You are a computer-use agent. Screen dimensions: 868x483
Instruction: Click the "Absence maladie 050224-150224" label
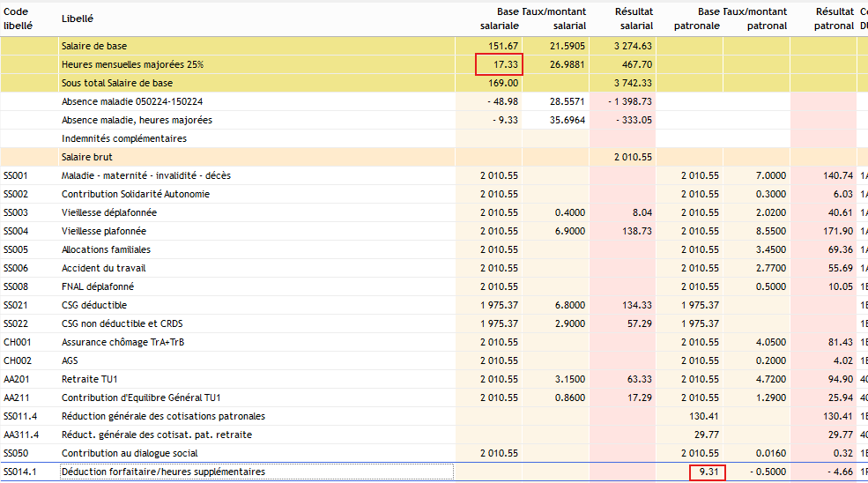(132, 101)
